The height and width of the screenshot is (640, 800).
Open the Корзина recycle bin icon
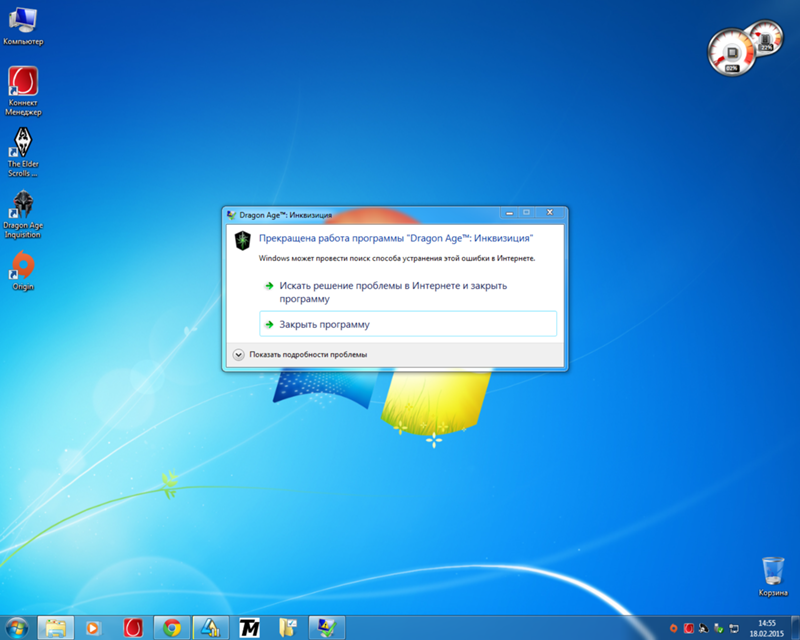pyautogui.click(x=773, y=577)
